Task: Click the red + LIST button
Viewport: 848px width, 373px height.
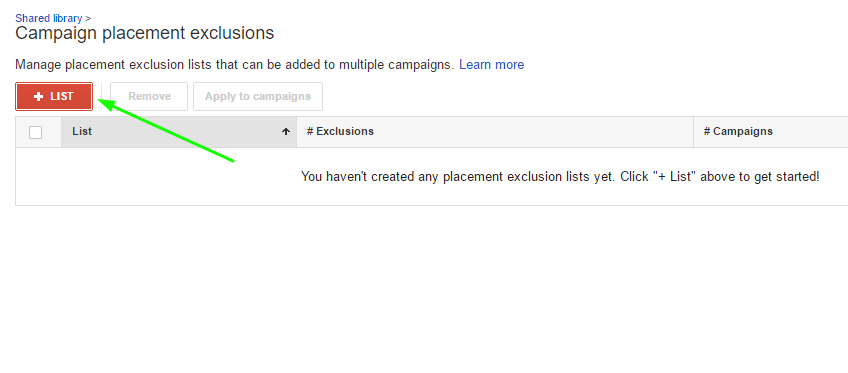Action: 54,97
